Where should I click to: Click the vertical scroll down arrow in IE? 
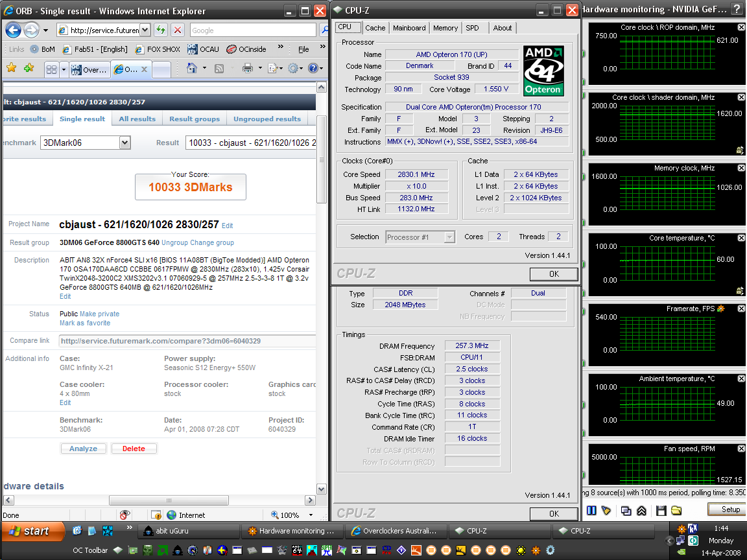(x=322, y=489)
